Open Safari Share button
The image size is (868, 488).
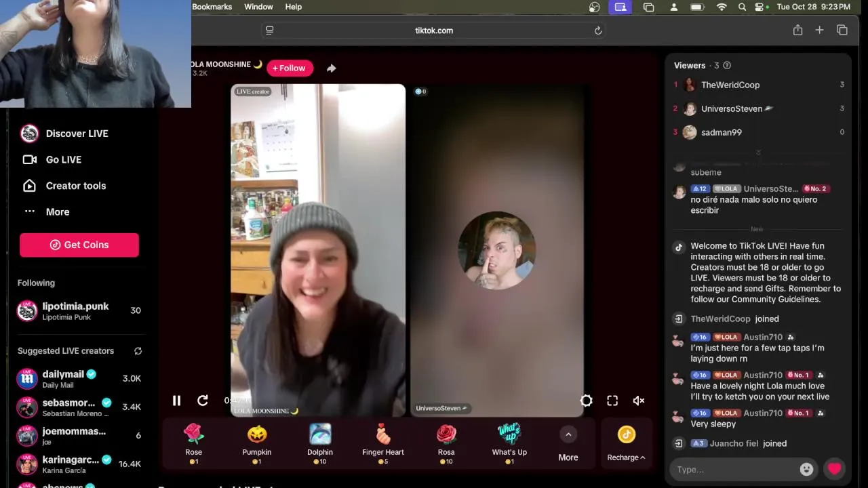pos(797,30)
